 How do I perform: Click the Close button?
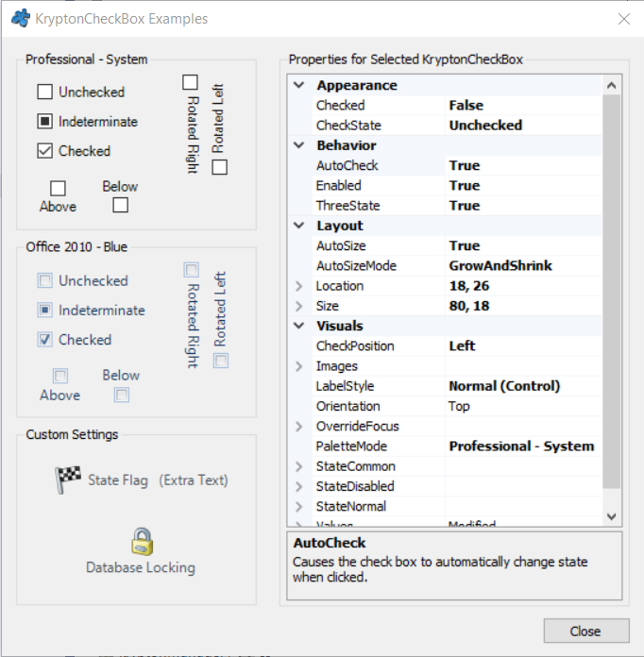coord(586,631)
